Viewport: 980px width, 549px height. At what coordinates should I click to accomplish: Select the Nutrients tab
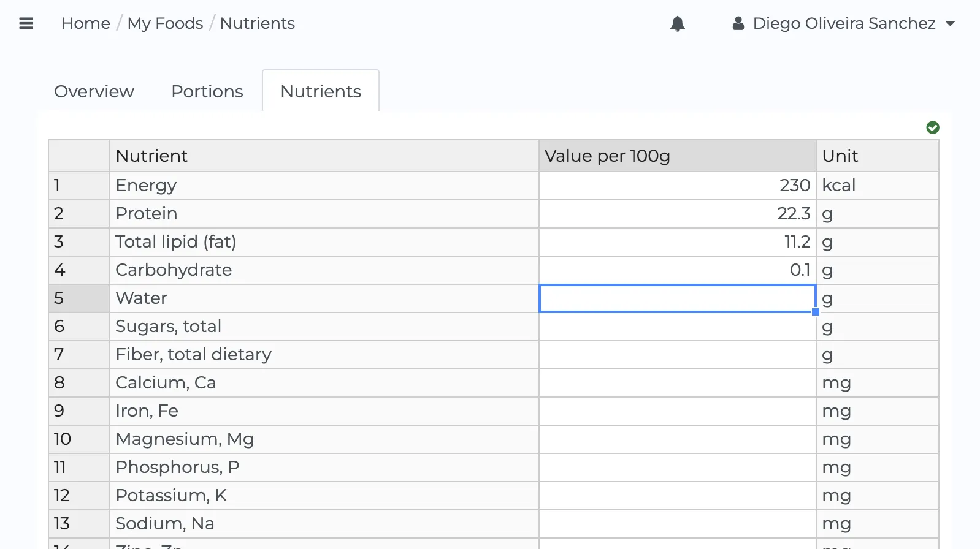(320, 91)
